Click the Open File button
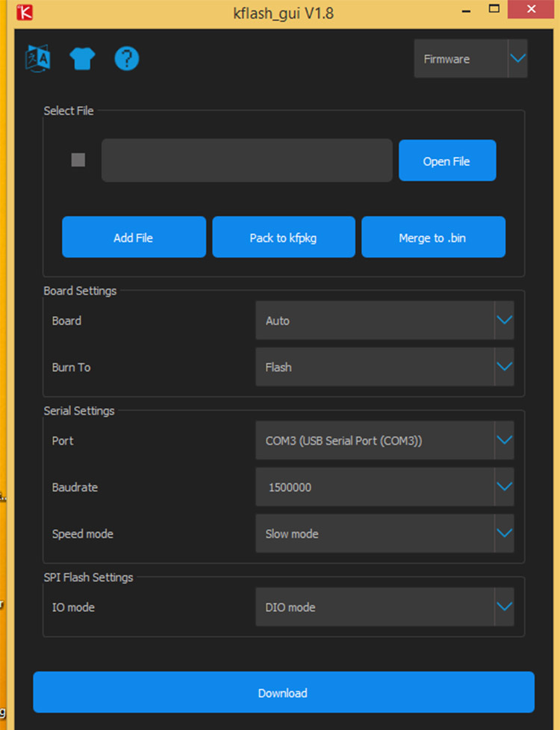Image resolution: width=560 pixels, height=730 pixels. (x=447, y=161)
